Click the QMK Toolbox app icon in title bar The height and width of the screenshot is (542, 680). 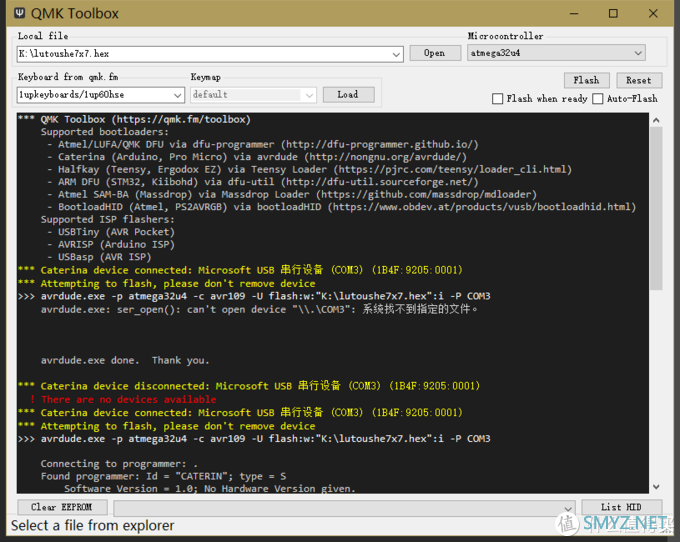pos(20,13)
